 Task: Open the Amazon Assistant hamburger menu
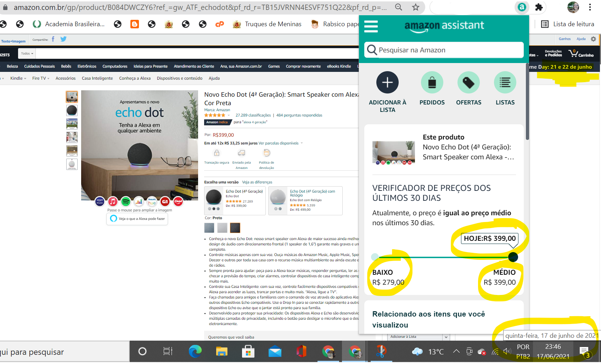[x=371, y=26]
